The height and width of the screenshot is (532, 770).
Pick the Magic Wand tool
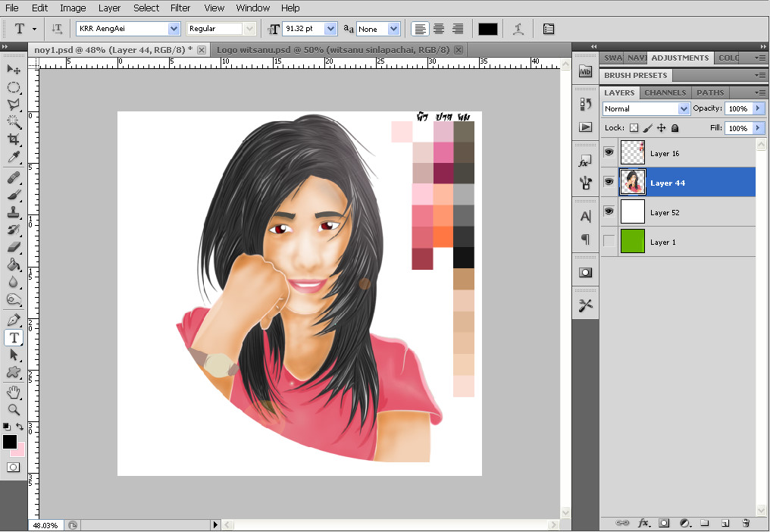(x=13, y=122)
